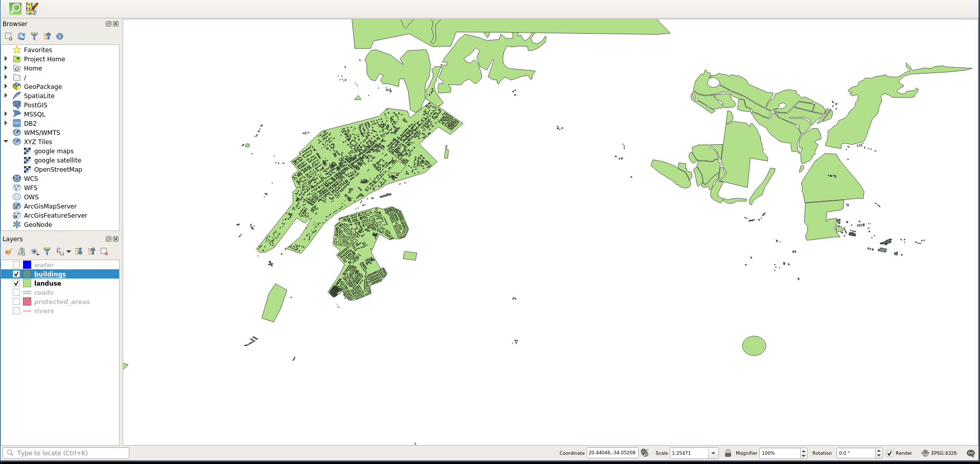The width and height of the screenshot is (980, 464).
Task: Expand the GeoPackage tree node
Action: [x=6, y=86]
